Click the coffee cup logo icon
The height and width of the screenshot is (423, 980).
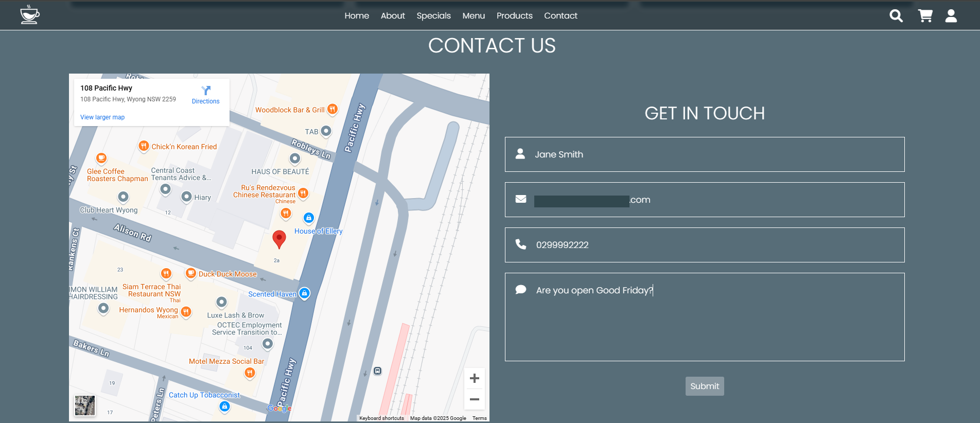[29, 15]
